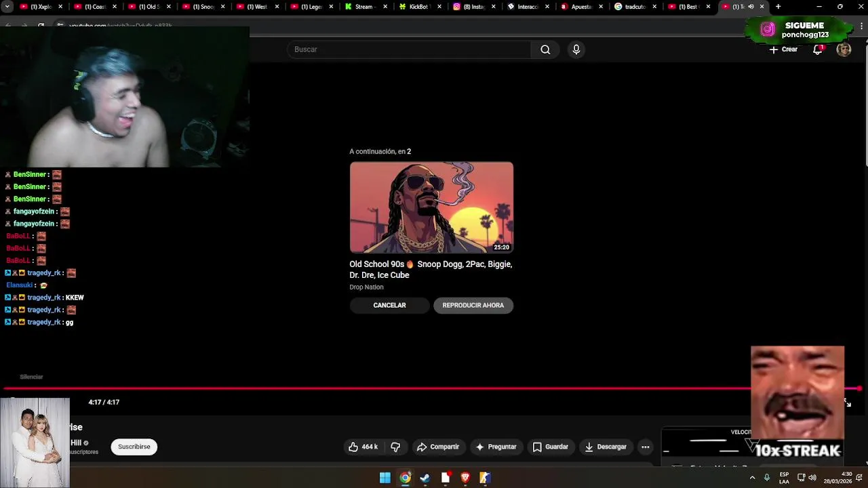Click the 4:17 / 4:17 time display
Screen dimensions: 868x488
(x=104, y=402)
